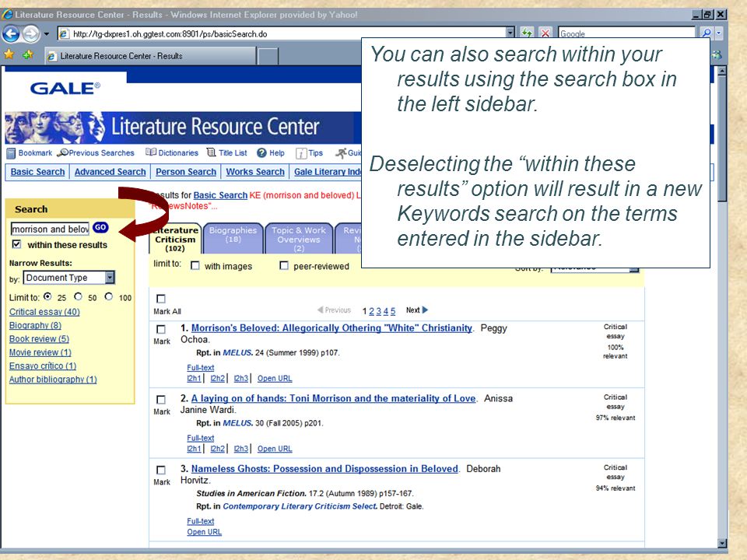Screen dimensions: 747x560
Task: Select the Limit to 100 radio button
Action: [109, 296]
